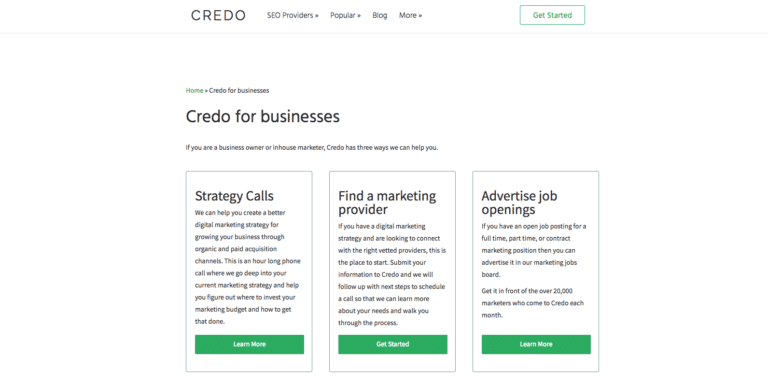The width and height of the screenshot is (768, 387).
Task: Expand the Popular dropdown
Action: [345, 15]
